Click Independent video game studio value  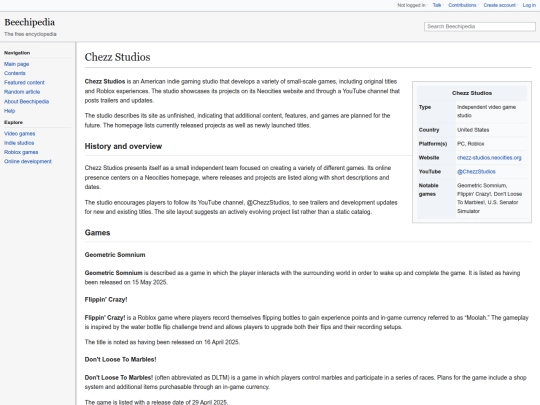pos(486,111)
